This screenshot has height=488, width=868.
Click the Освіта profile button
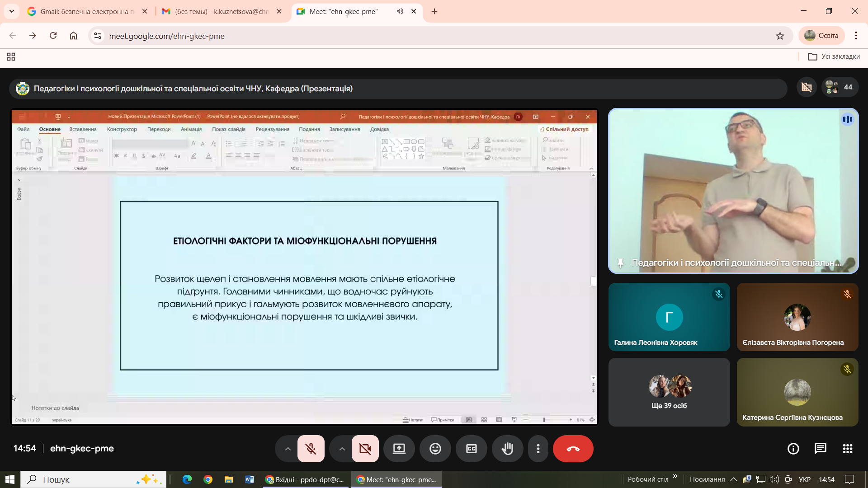822,36
